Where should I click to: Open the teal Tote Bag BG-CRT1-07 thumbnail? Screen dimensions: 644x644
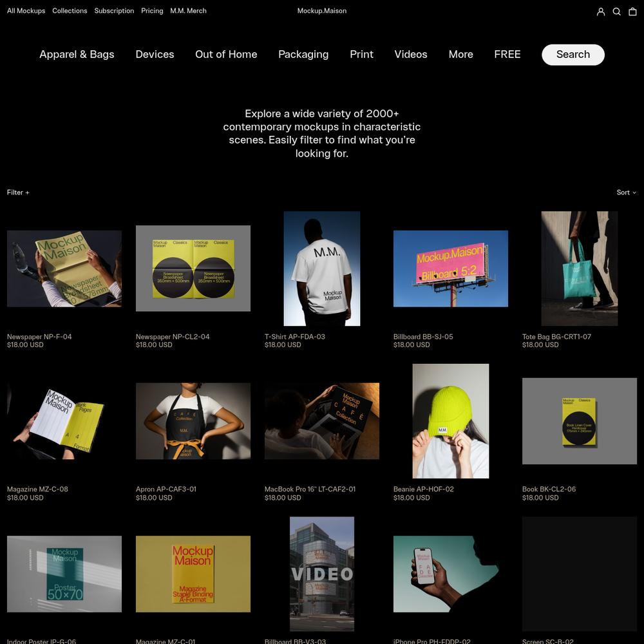click(x=579, y=269)
